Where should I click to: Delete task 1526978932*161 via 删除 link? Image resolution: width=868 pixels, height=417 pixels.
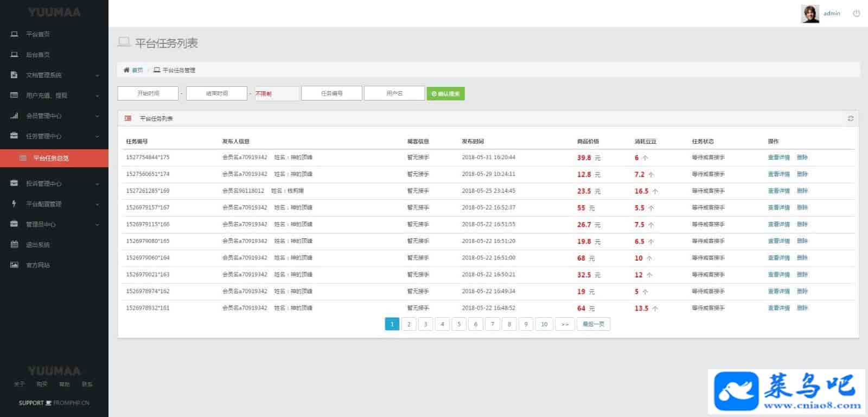coord(802,308)
